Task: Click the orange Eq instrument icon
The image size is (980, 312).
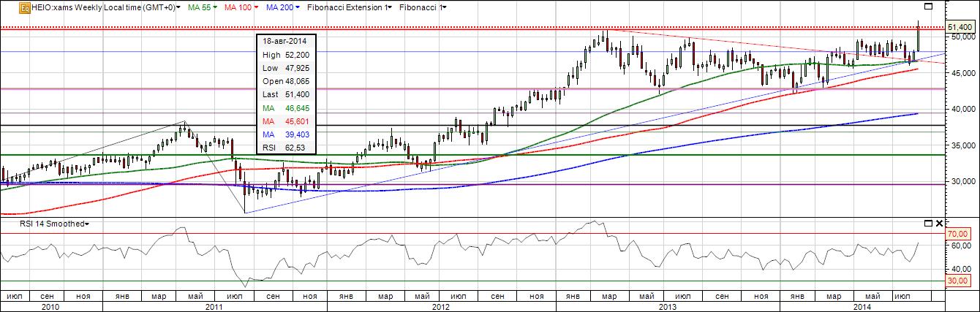Action: [25, 7]
